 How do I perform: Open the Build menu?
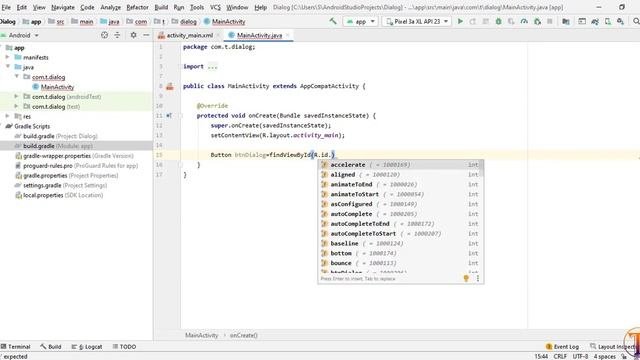pyautogui.click(x=161, y=7)
